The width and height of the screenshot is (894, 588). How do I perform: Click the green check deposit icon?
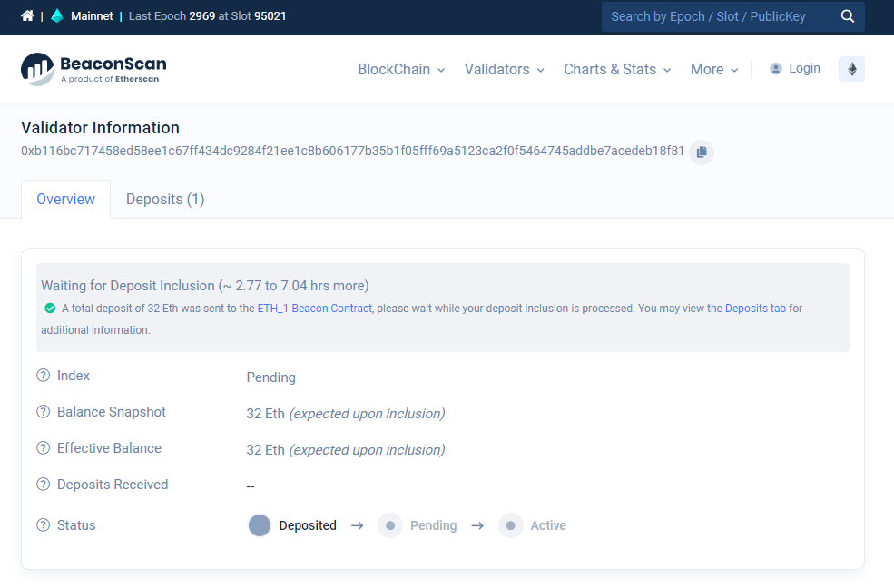tap(50, 309)
